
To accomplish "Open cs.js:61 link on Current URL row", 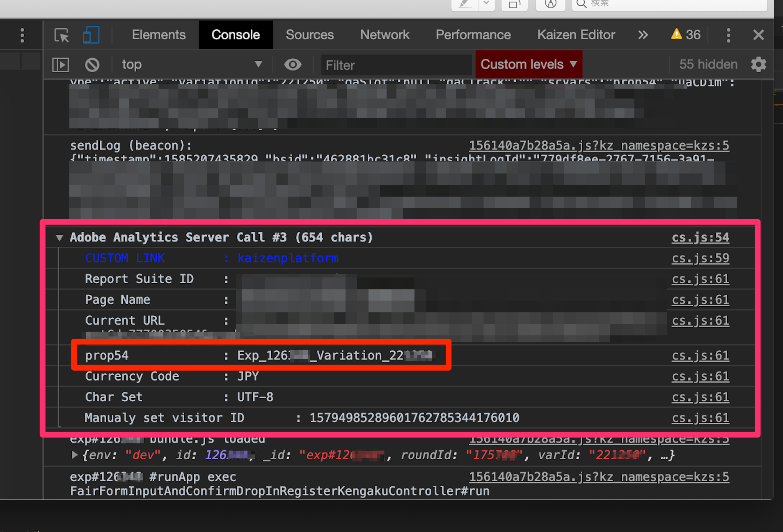I will click(x=700, y=321).
